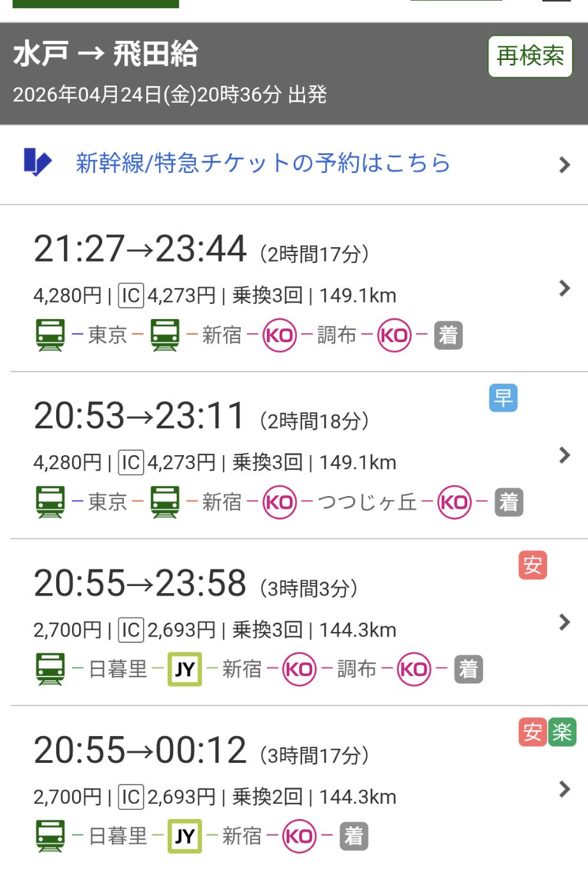Click the green 楽 easy-route badge
588x872 pixels.
(x=562, y=732)
